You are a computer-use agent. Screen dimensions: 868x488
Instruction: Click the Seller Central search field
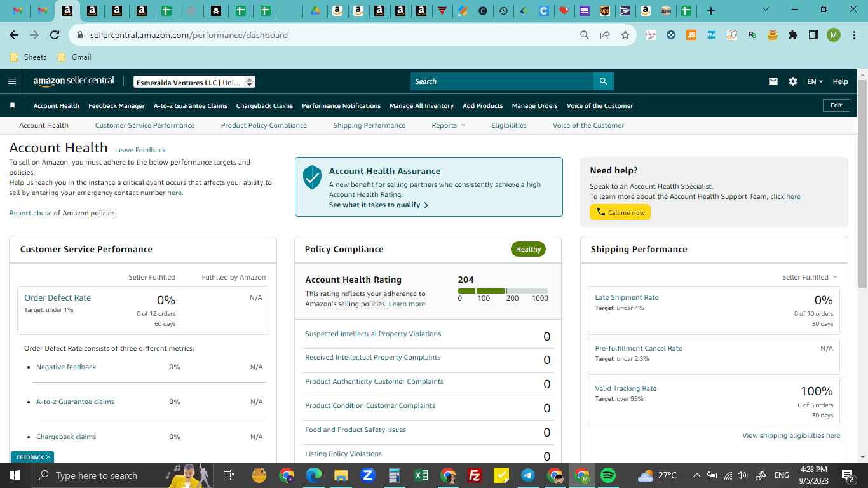click(502, 81)
